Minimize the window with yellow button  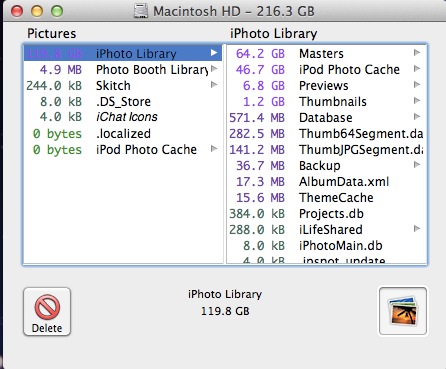[37, 11]
